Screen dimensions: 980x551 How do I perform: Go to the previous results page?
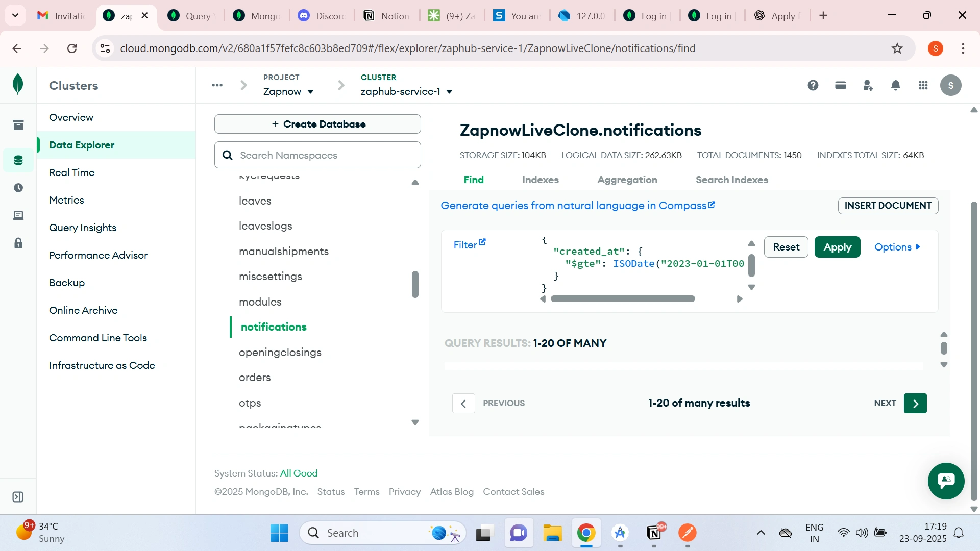(x=463, y=404)
